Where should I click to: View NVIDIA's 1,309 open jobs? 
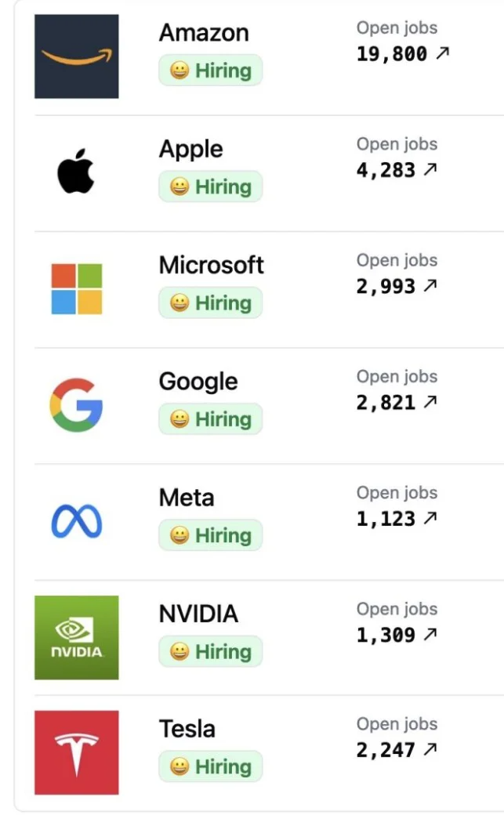point(397,635)
